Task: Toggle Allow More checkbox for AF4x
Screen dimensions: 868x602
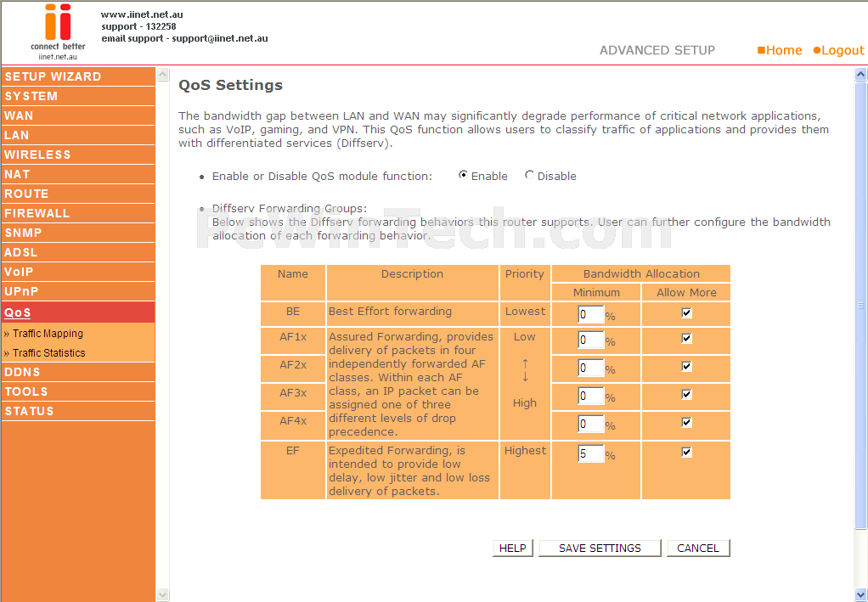Action: pos(686,423)
